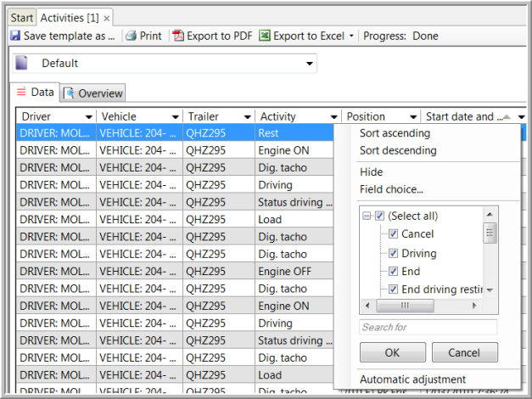Uncheck the Cancel filter checkbox
532x399 pixels.
pyautogui.click(x=394, y=234)
